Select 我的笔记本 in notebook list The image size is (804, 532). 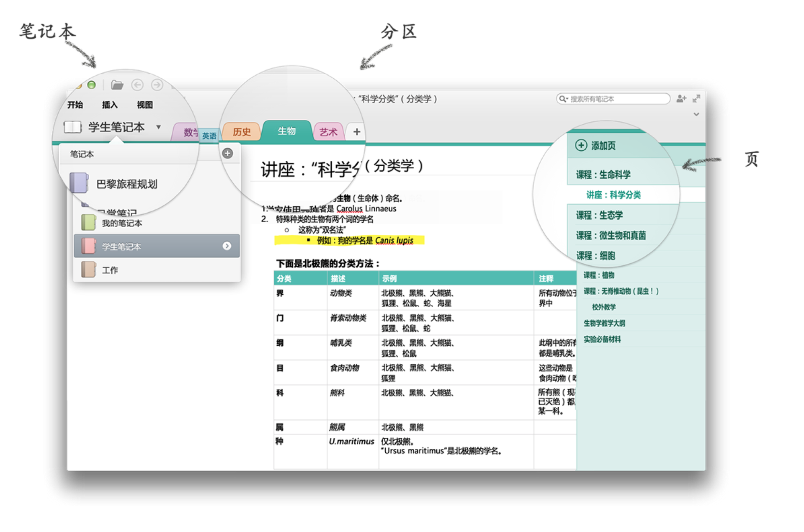[157, 223]
